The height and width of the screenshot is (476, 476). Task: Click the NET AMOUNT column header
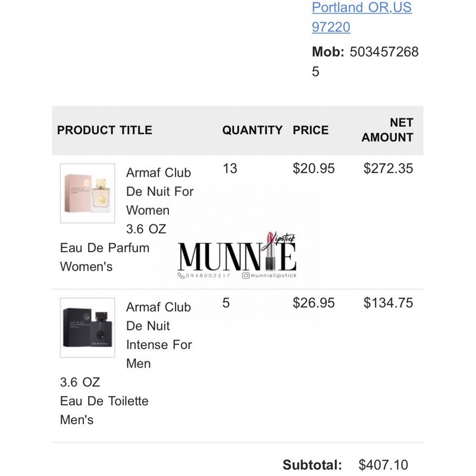[388, 130]
